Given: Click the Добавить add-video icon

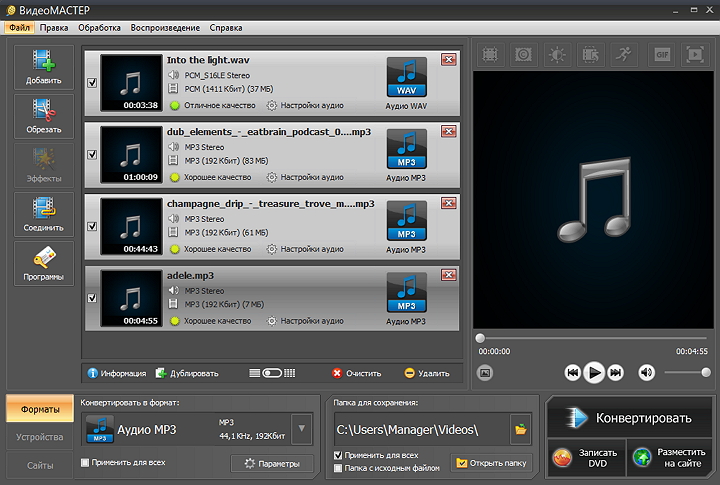Looking at the screenshot, I should tap(44, 67).
